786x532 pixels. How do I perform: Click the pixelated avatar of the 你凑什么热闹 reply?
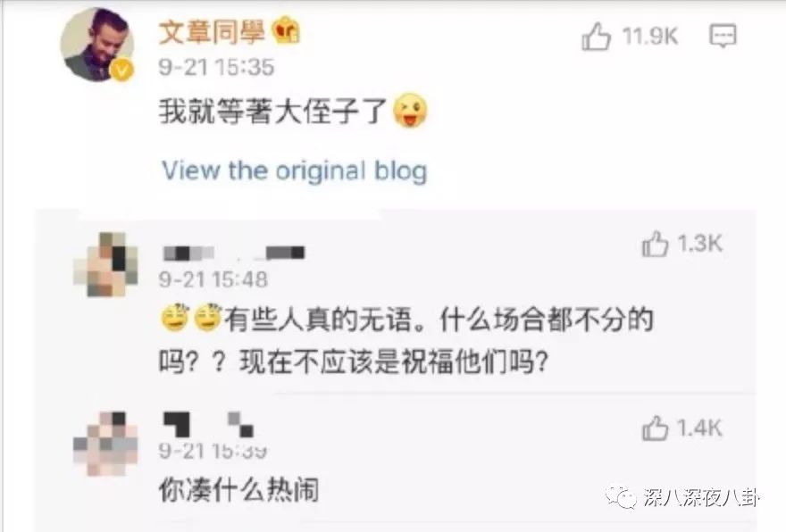[105, 444]
